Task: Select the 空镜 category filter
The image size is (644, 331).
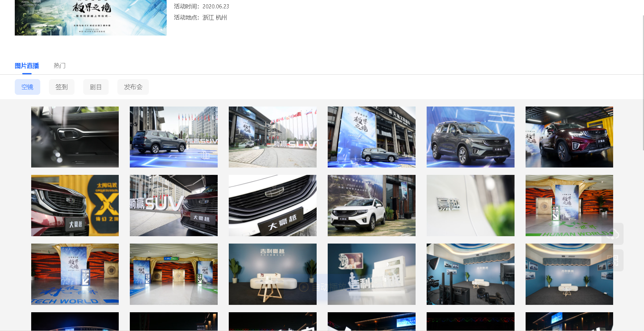Action: (28, 87)
